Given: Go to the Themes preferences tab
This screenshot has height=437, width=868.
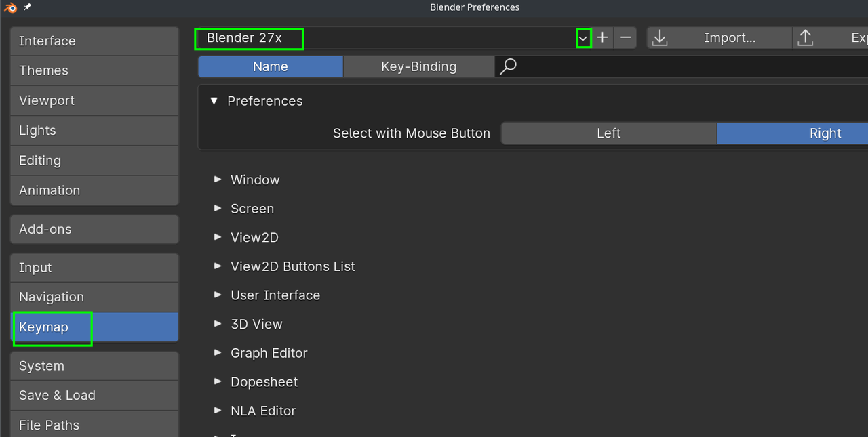Looking at the screenshot, I should (94, 70).
